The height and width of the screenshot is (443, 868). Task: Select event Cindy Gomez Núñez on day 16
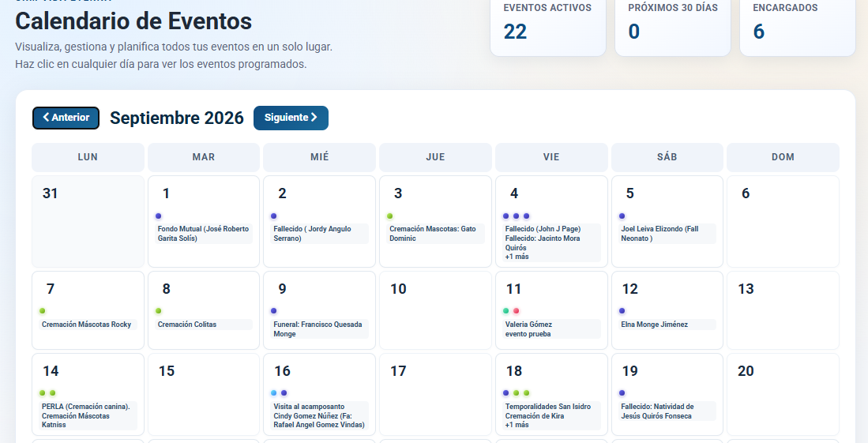[319, 420]
